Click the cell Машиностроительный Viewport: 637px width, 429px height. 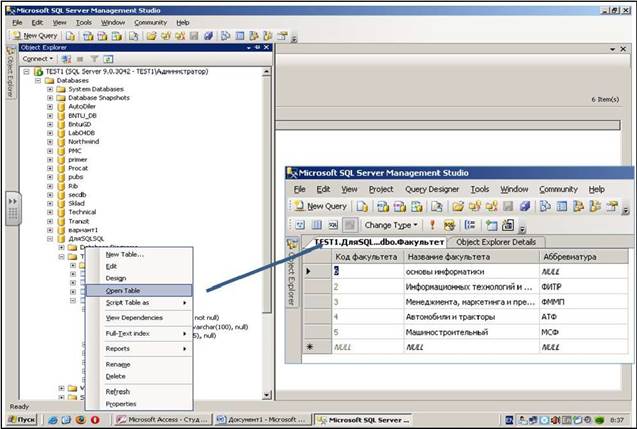point(471,332)
